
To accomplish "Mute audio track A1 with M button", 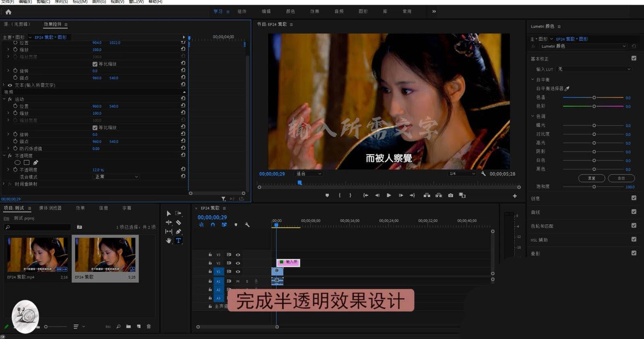I will (x=238, y=281).
